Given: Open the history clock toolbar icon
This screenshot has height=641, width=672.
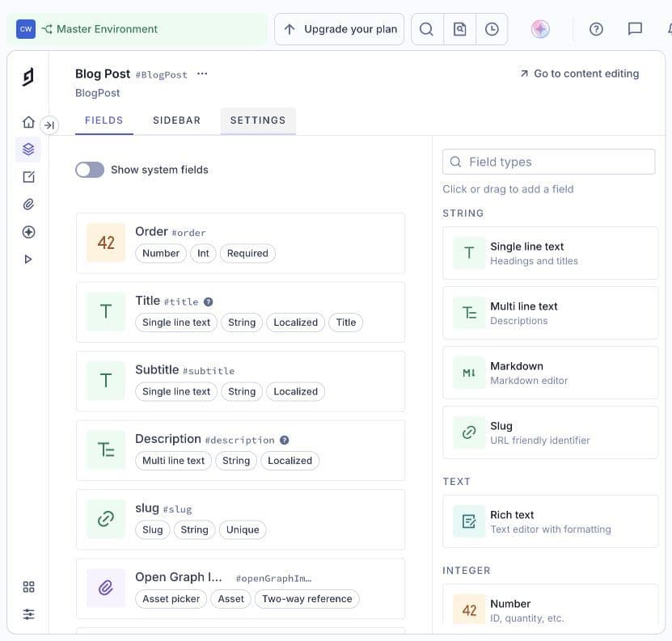Looking at the screenshot, I should [492, 29].
